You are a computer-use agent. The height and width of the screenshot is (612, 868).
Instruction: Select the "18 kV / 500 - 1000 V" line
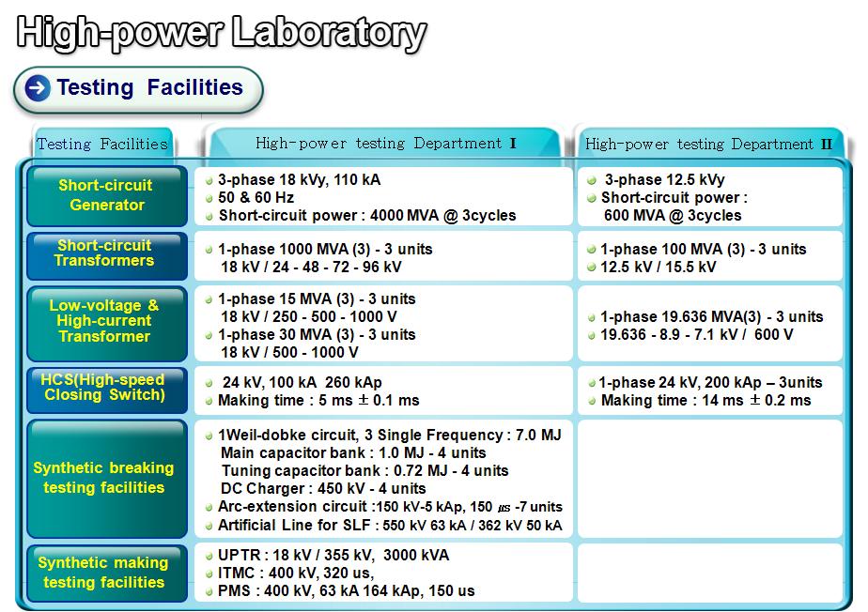coord(289,353)
